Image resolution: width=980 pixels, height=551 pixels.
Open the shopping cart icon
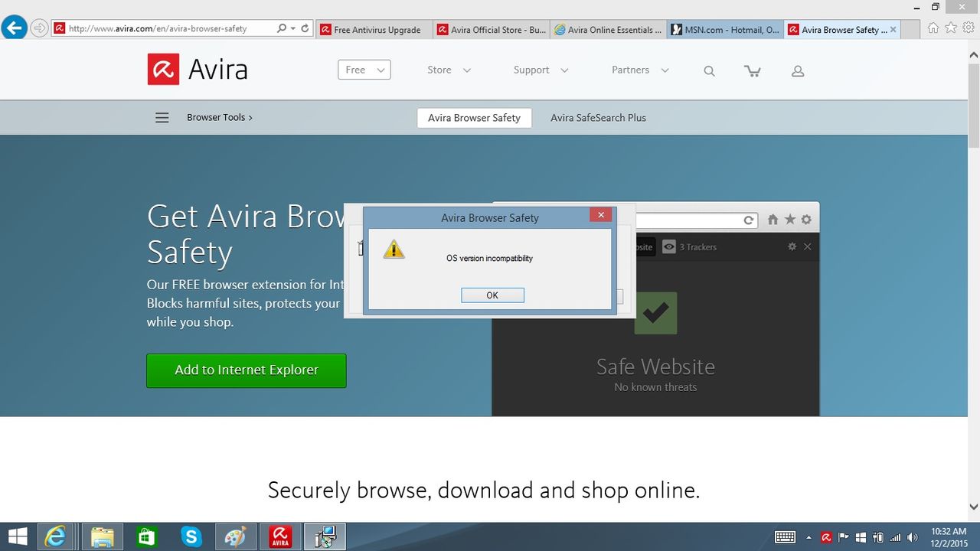point(753,71)
